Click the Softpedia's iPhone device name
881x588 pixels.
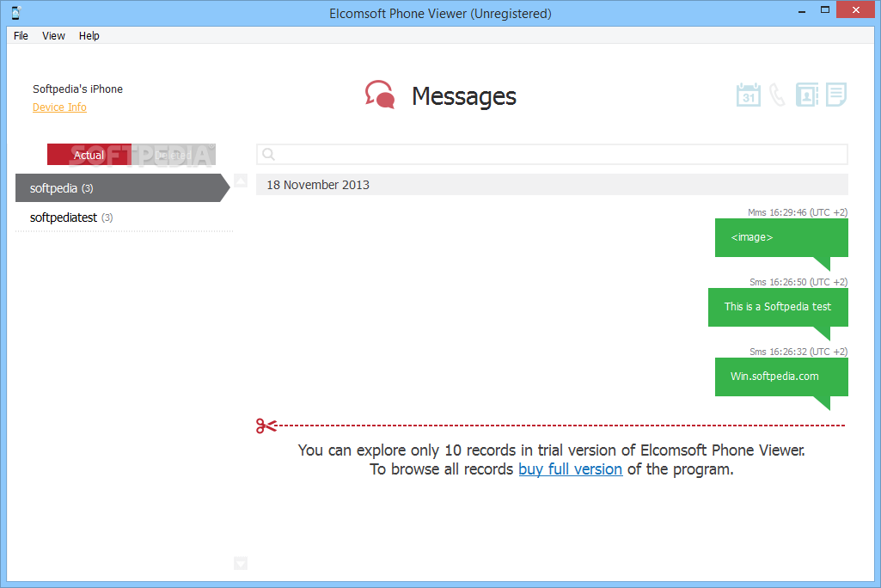(77, 89)
